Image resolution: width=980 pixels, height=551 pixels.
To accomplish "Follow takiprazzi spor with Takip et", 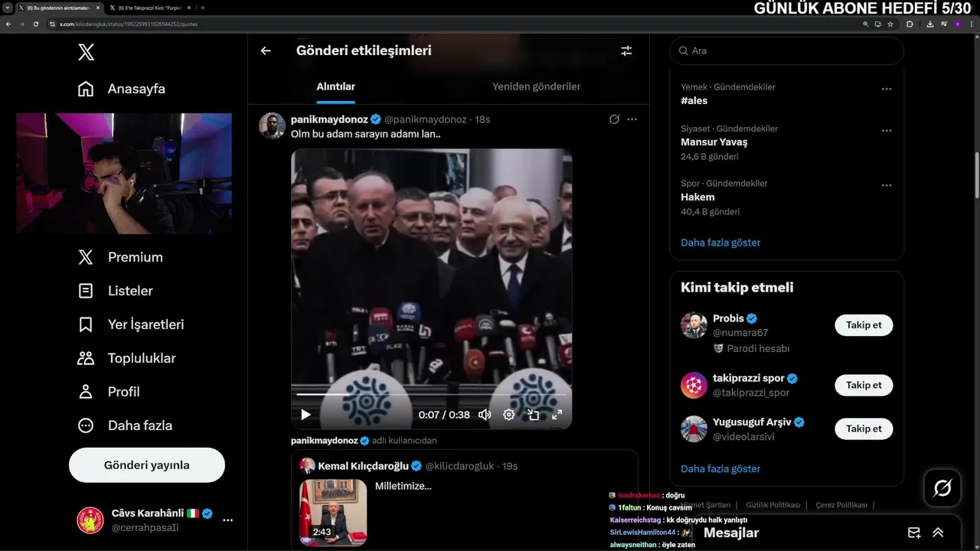I will coord(864,385).
